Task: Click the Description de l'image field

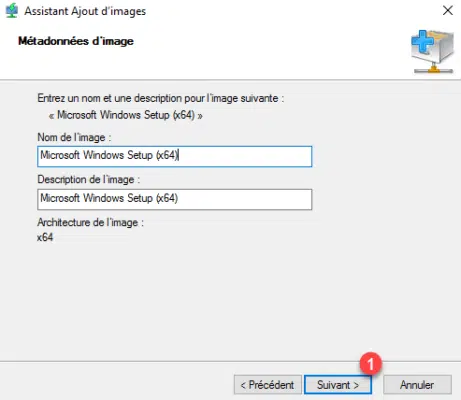Action: (x=175, y=199)
